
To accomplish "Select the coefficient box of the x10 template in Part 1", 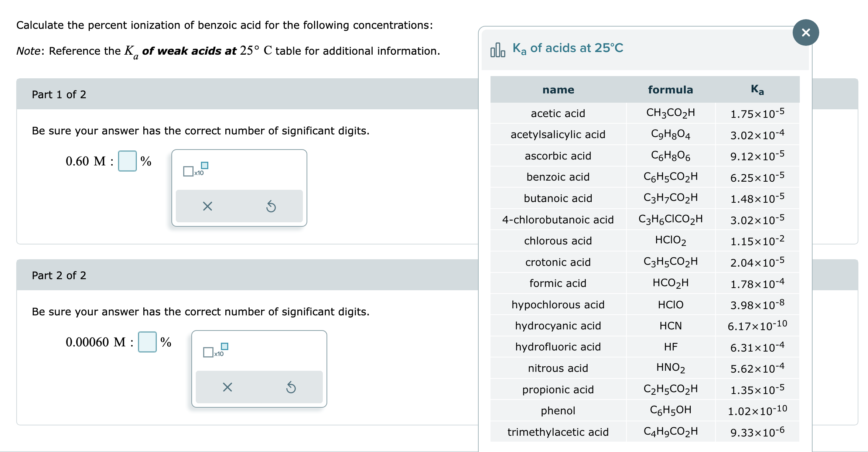I will [188, 171].
